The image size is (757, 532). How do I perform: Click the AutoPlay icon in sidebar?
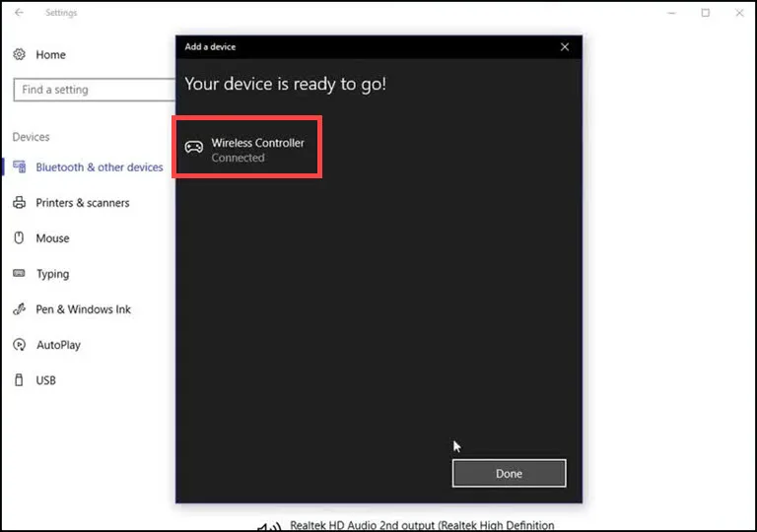pyautogui.click(x=19, y=345)
